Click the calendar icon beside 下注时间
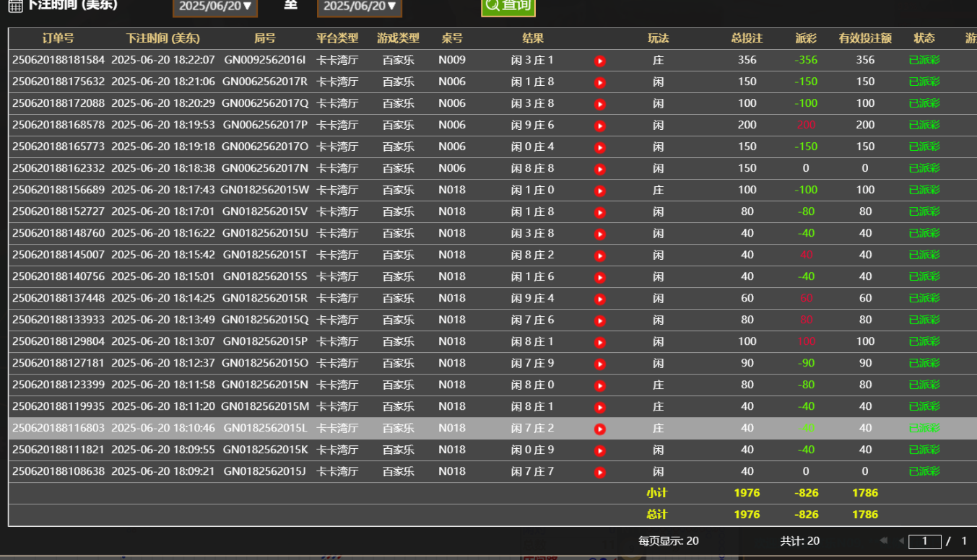Viewport: 977px width, 560px height. 15,6
